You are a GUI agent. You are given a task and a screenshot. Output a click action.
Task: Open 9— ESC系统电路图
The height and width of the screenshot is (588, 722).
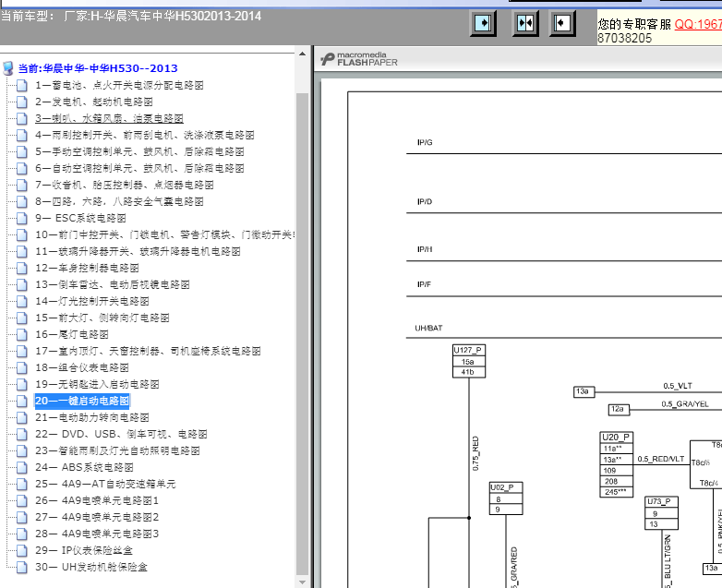coord(80,218)
